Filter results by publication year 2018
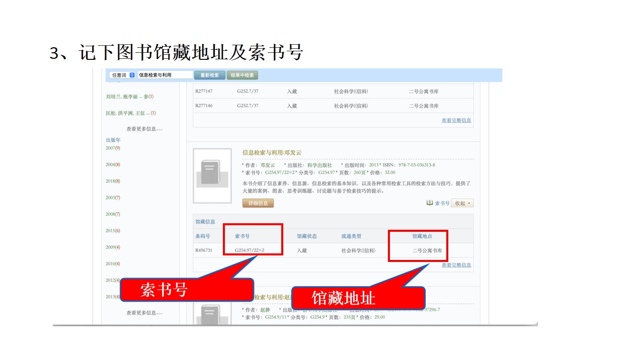This screenshot has height=362, width=644. pyautogui.click(x=113, y=181)
